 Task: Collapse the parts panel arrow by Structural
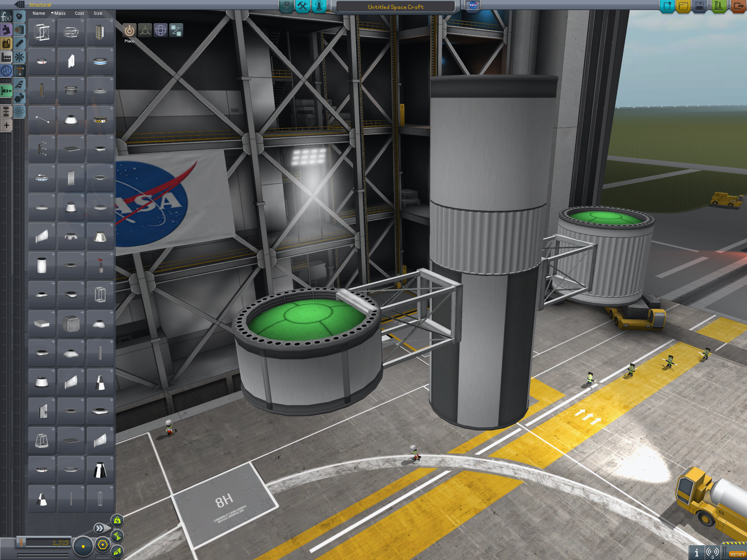(20, 5)
